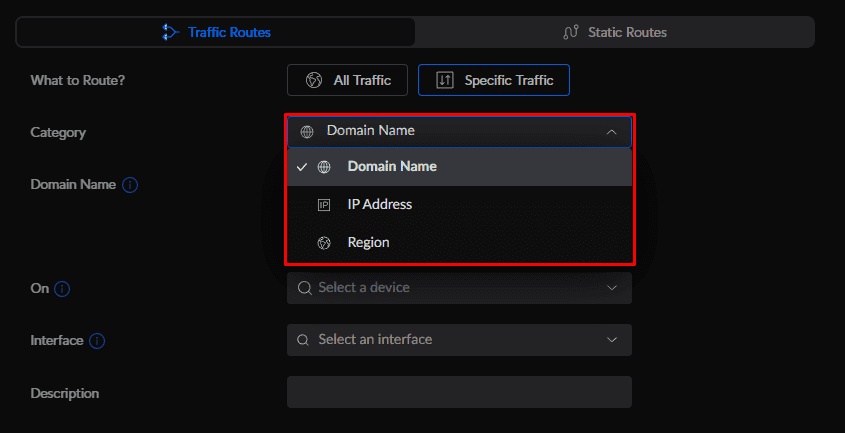Click the info icon next to Interface label
Viewport: 845px width, 433px height.
click(97, 341)
